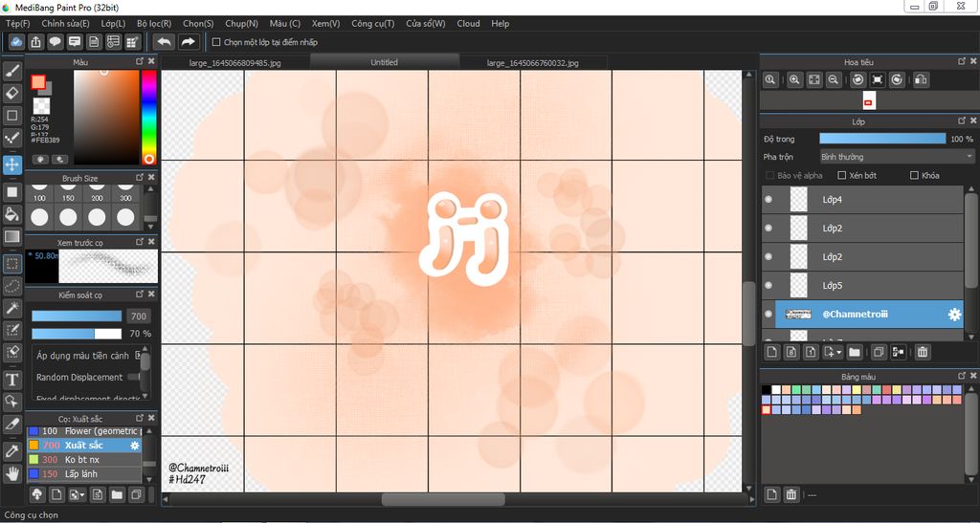
Task: Hide the Lớp4 layer
Action: [768, 200]
